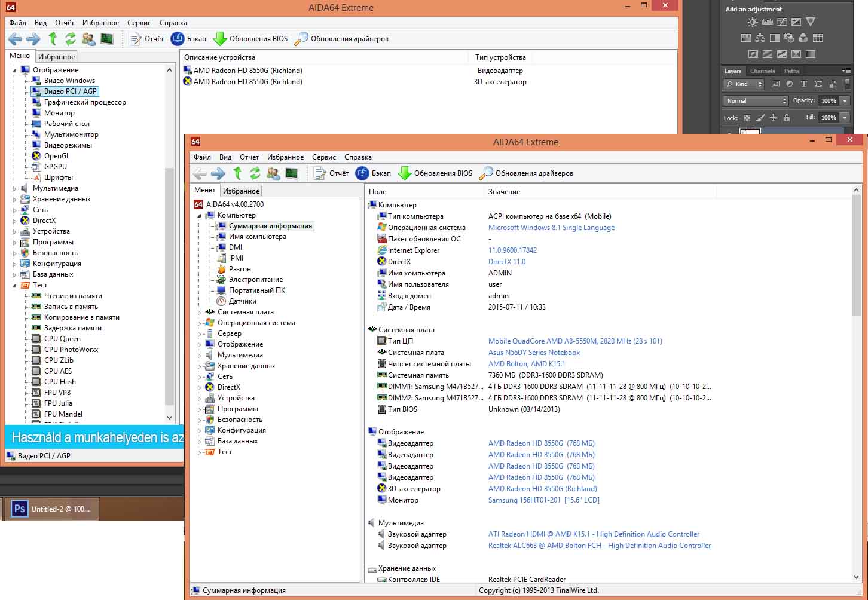Screen dimensions: 868x600
Task: Add an Exposure adjustment layer
Action: pyautogui.click(x=796, y=22)
